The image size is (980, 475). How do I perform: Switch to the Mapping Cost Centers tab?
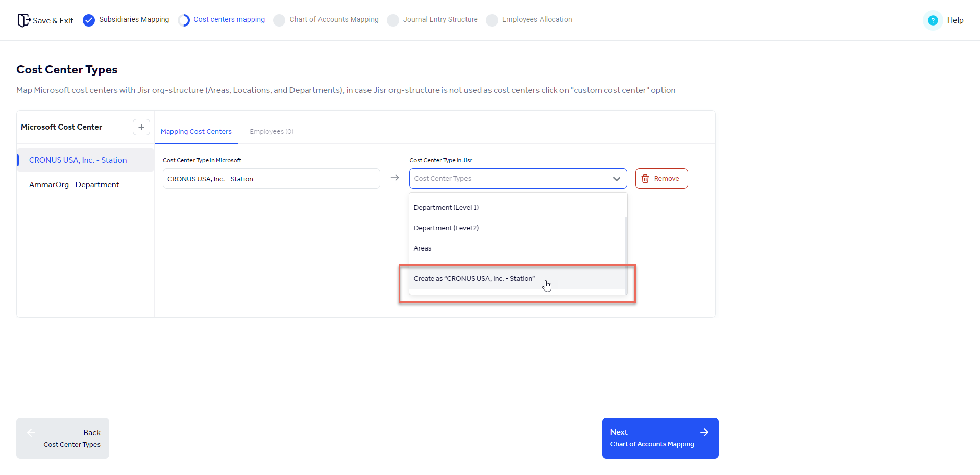196,131
